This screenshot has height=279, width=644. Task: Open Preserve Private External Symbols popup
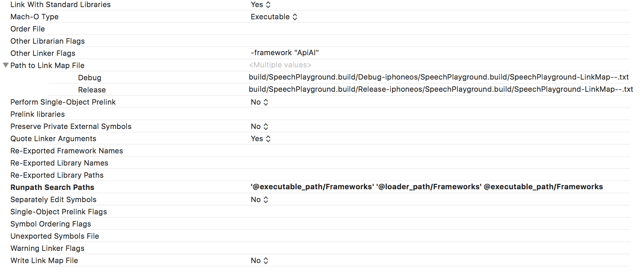(x=259, y=127)
